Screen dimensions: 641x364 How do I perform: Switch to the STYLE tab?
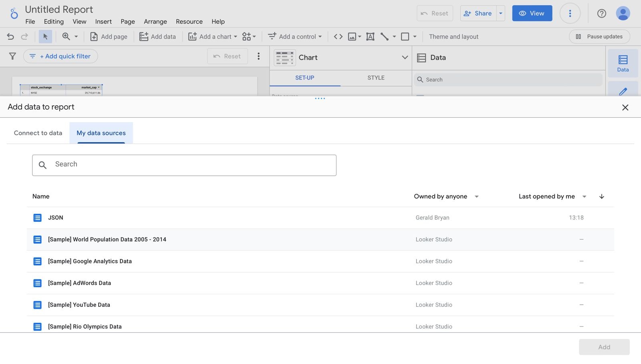(376, 78)
